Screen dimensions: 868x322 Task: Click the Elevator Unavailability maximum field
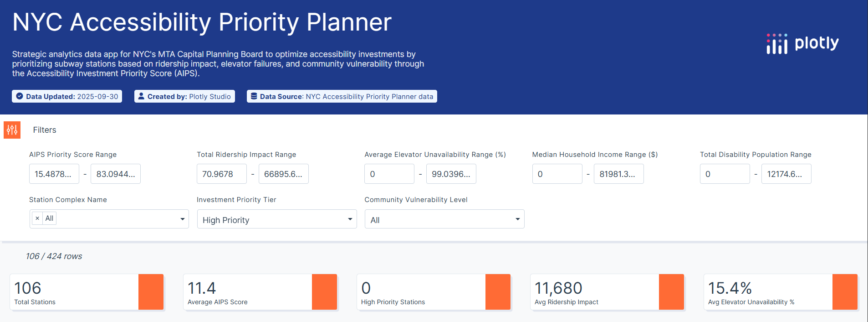(451, 174)
